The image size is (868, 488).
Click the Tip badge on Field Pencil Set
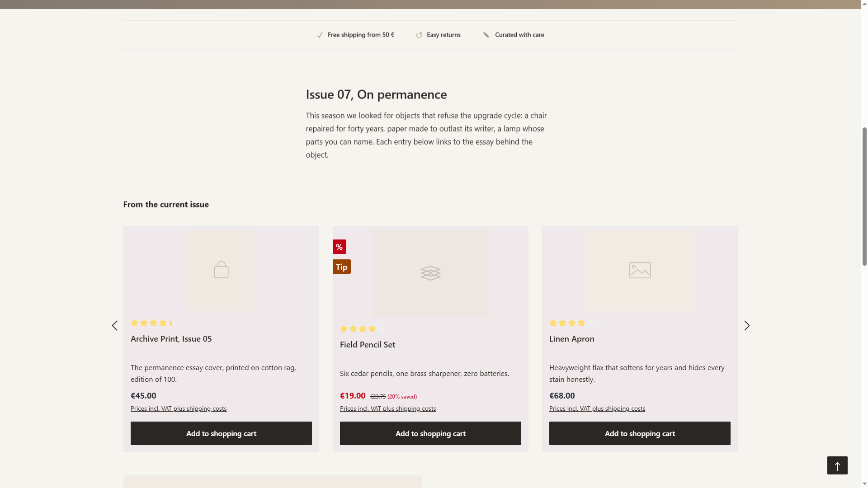pos(342,267)
